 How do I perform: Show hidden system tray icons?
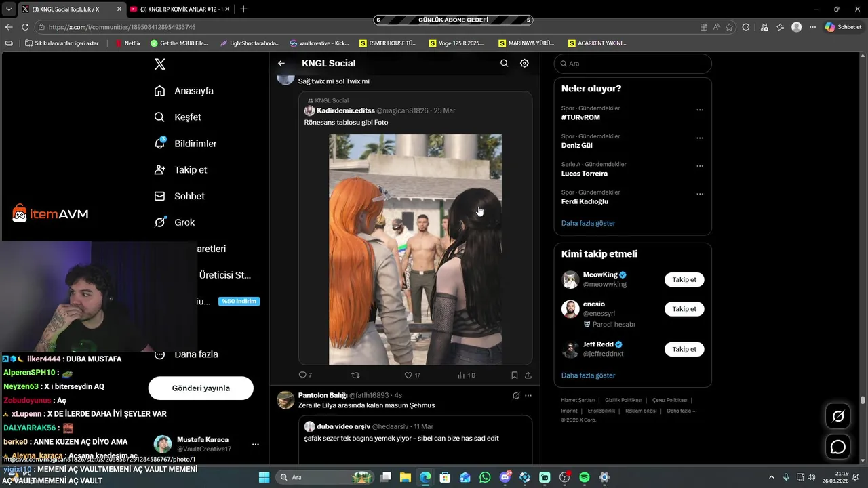coord(772,477)
